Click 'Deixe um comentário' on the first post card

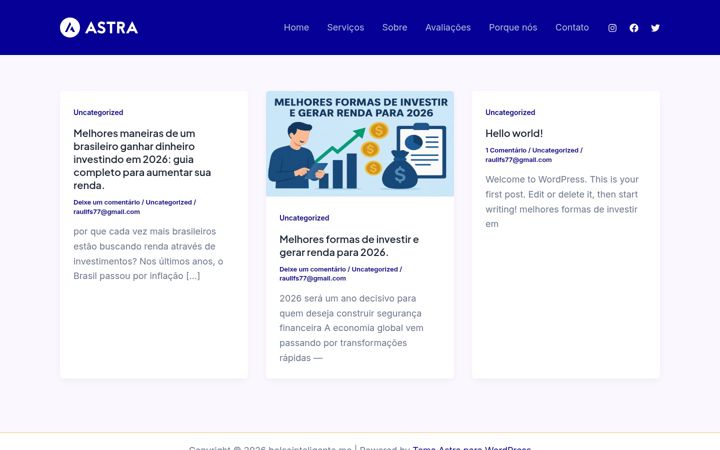(107, 202)
